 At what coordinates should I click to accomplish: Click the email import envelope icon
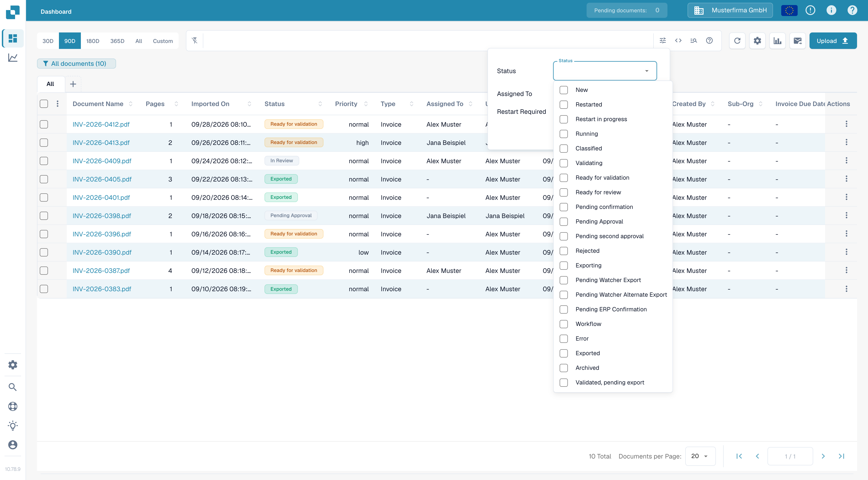pyautogui.click(x=798, y=41)
